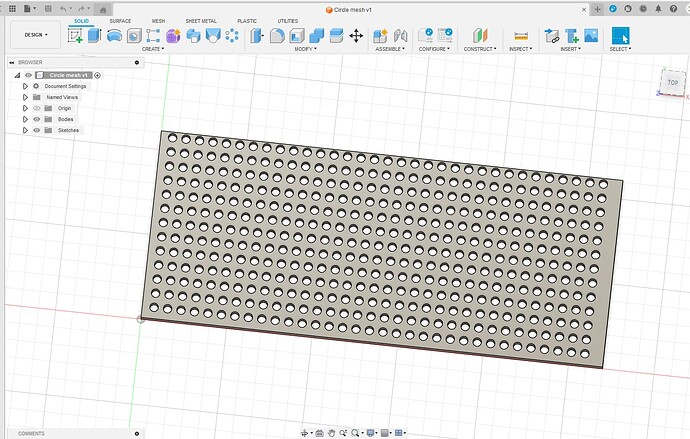Viewport: 690px width, 439px height.
Task: Select the Insert Canvas image icon
Action: pos(591,36)
